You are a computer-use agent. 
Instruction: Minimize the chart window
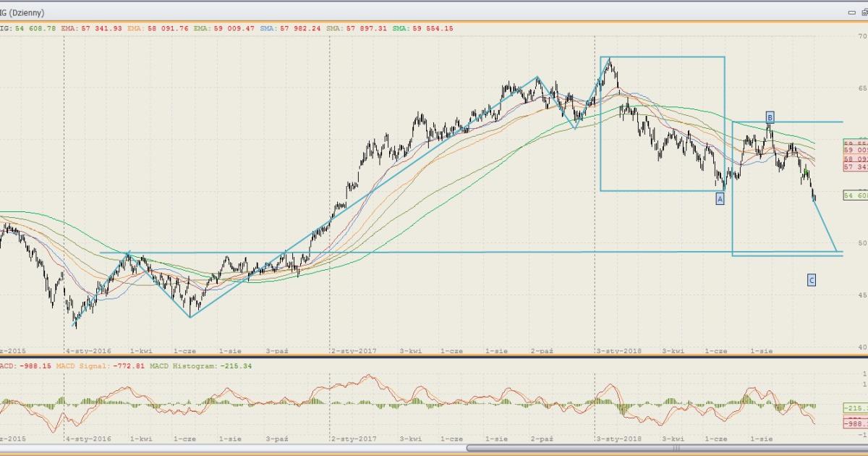click(x=851, y=12)
